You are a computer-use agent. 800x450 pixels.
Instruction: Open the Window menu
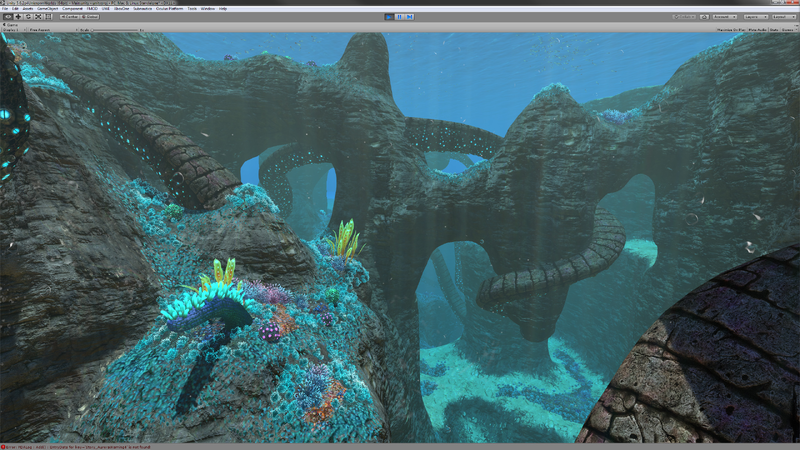[208, 9]
